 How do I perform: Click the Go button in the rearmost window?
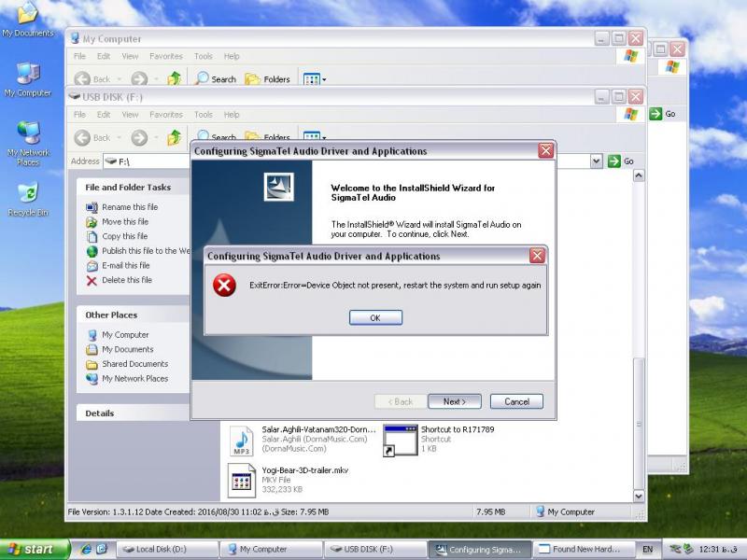click(x=663, y=114)
